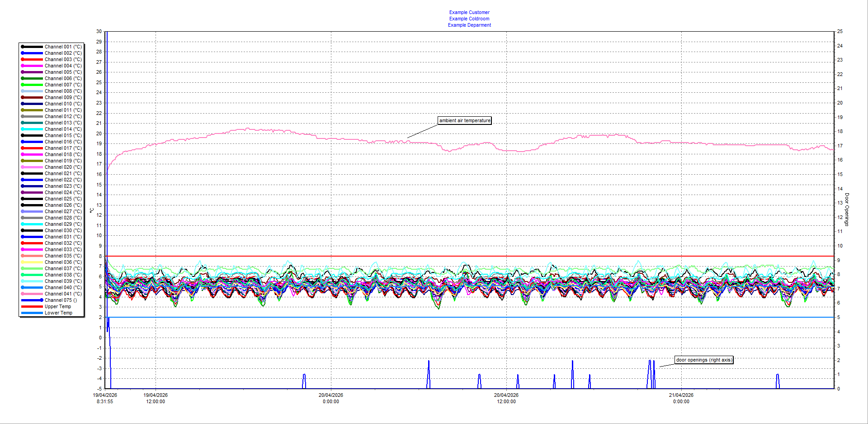
Task: Click the 'Example Customer' title line
Action: [x=469, y=12]
